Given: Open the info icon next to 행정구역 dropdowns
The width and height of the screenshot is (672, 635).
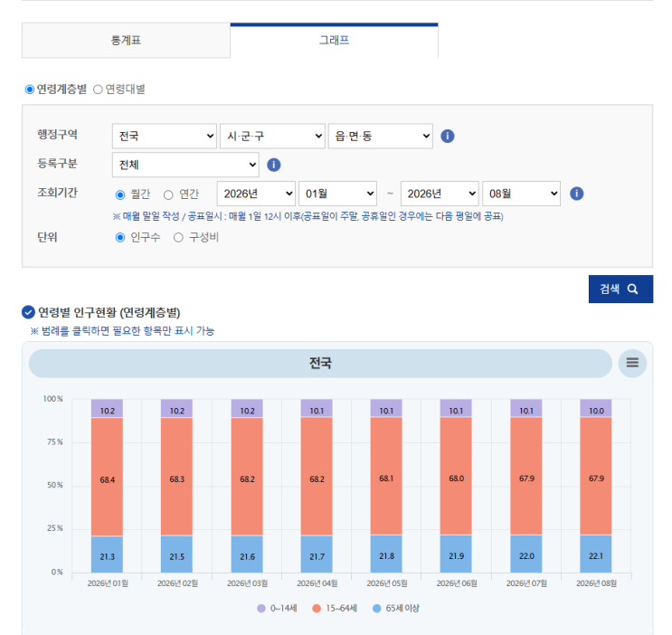Looking at the screenshot, I should [x=448, y=136].
